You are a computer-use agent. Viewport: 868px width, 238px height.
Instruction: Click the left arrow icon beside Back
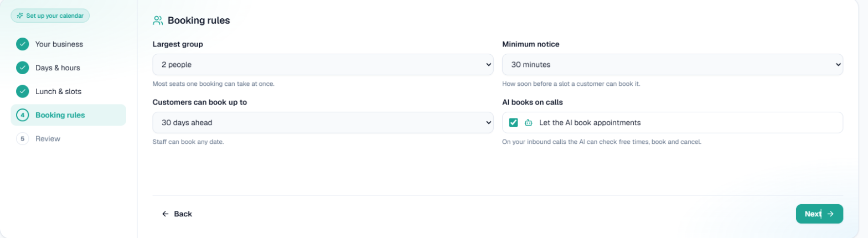pos(165,214)
